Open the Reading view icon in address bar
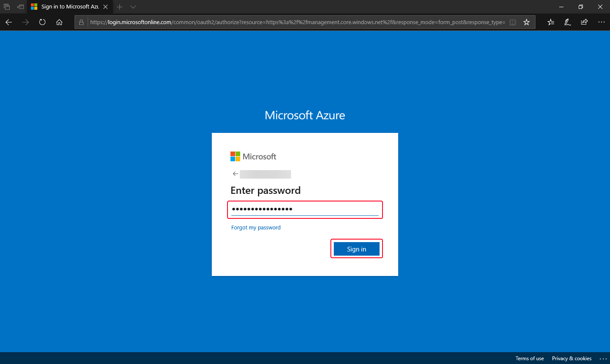Screen dimensions: 610x364 point(513,22)
